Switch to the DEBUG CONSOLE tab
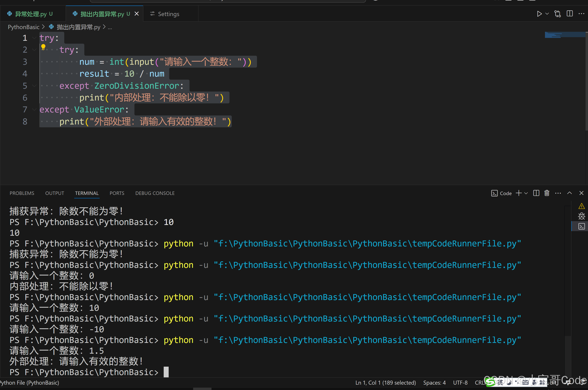 click(x=155, y=193)
